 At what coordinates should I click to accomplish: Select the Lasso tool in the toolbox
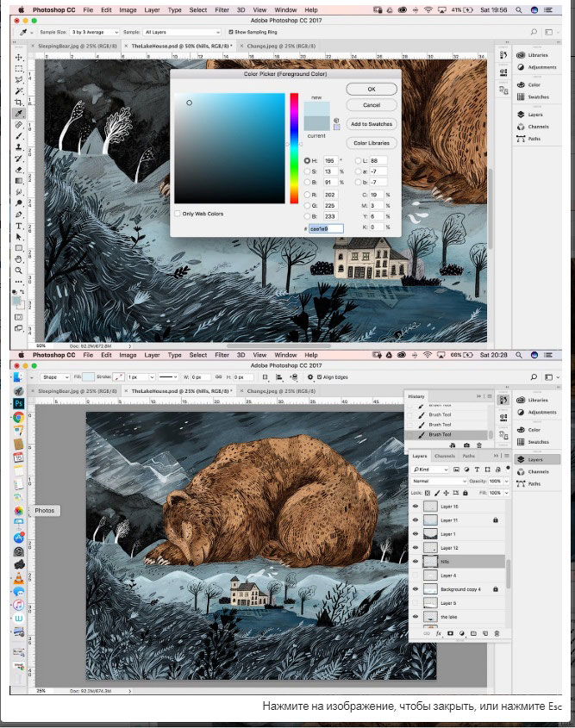click(x=19, y=80)
